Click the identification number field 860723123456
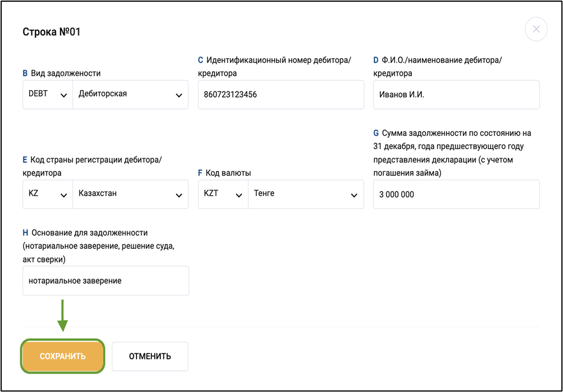This screenshot has width=563, height=392. [280, 95]
